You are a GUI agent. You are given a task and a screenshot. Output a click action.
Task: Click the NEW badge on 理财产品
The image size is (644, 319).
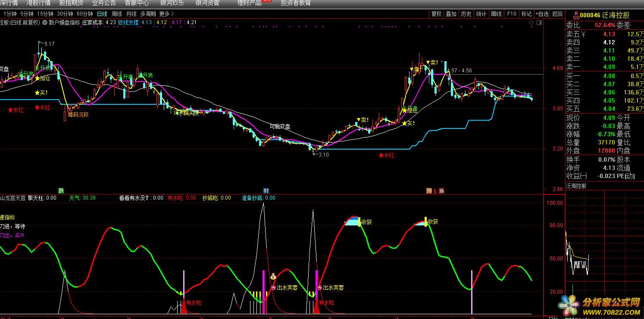[267, 1]
